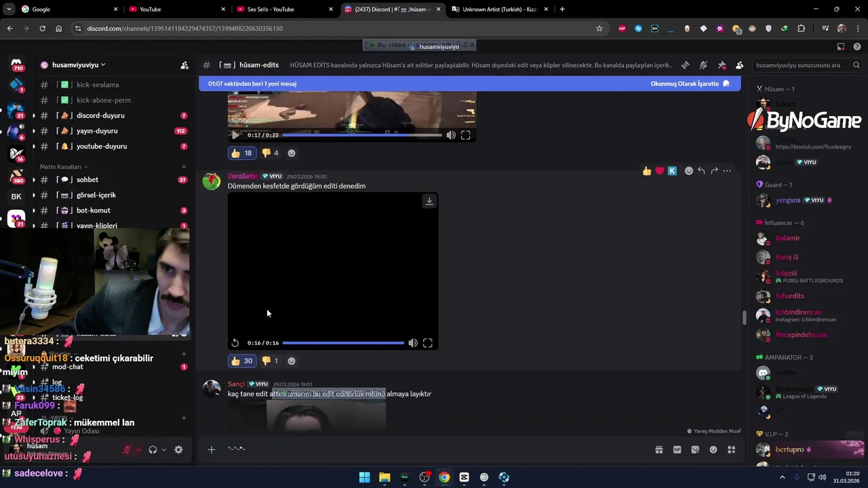This screenshot has height=488, width=868.
Task: Open pinned messages icon
Action: click(722, 65)
